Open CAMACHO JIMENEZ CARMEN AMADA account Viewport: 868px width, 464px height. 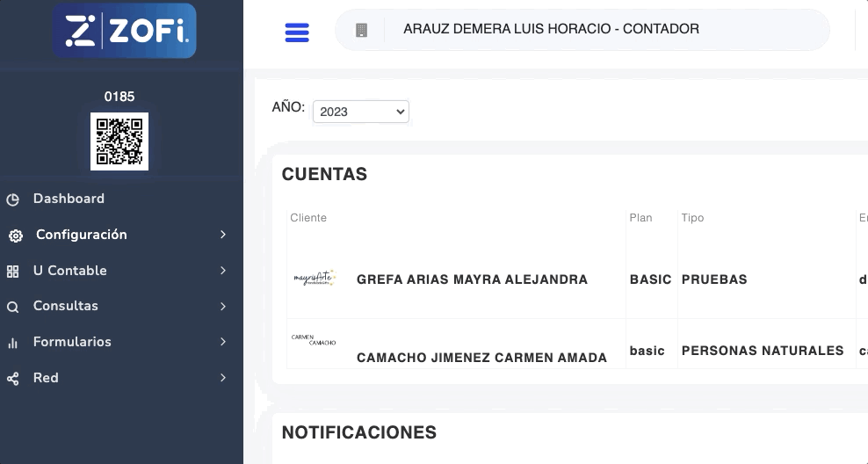click(481, 358)
